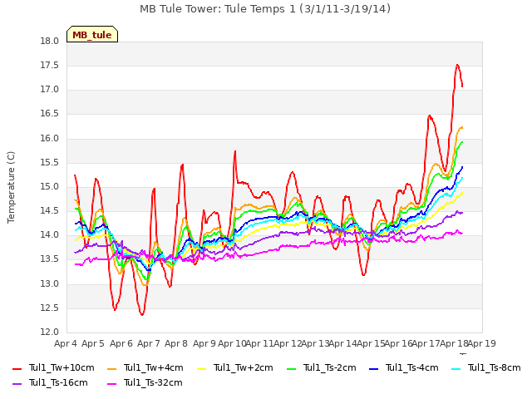The width and height of the screenshot is (532, 399).
Task: Click the green Tul1_Ts-2cm legend swatch
Action: click(x=292, y=368)
